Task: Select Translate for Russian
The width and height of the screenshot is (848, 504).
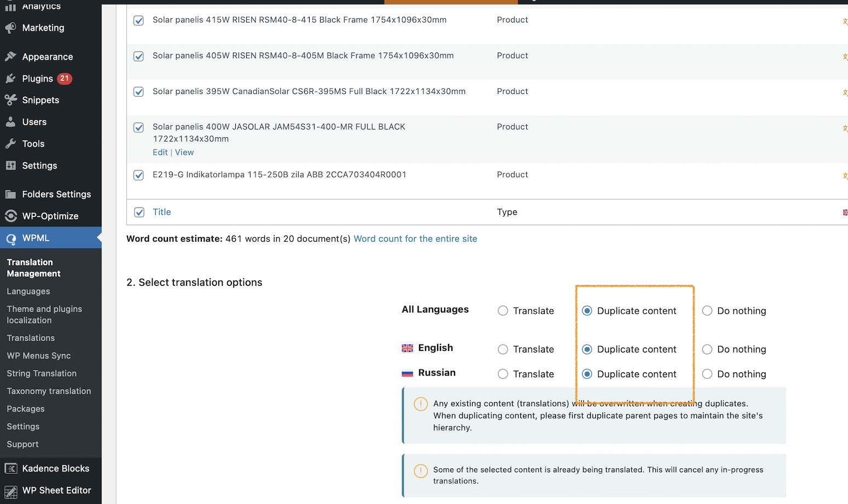Action: coord(503,374)
